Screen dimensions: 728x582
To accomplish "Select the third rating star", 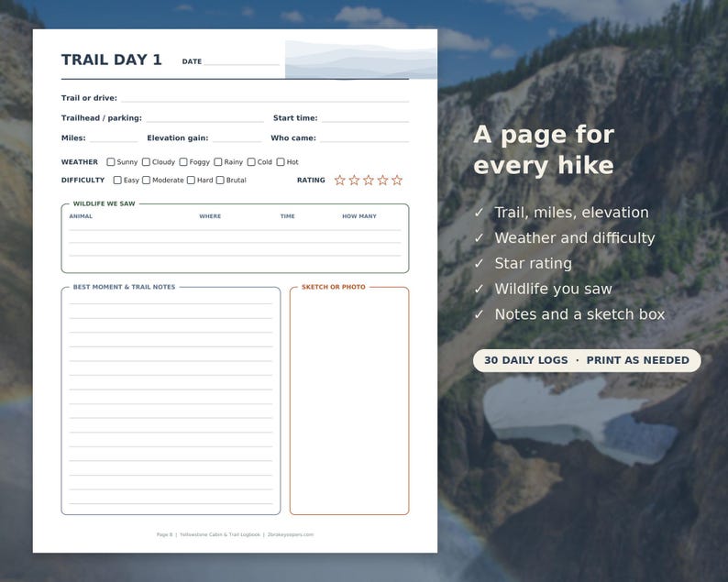I will 369,180.
